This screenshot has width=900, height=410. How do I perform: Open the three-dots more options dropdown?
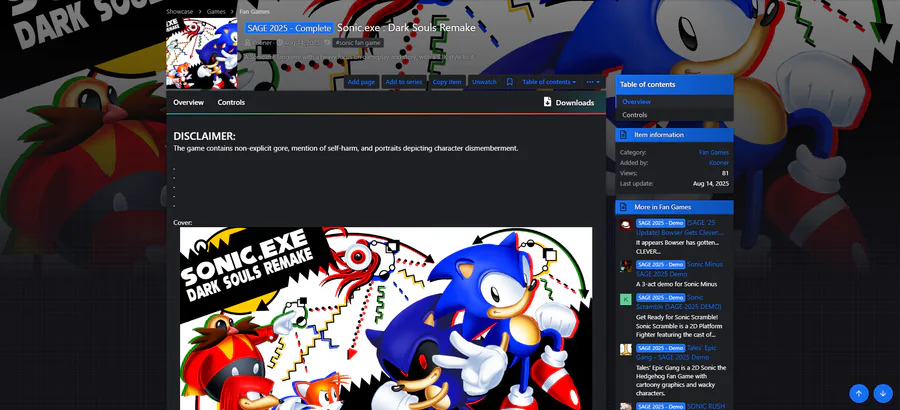pyautogui.click(x=593, y=82)
